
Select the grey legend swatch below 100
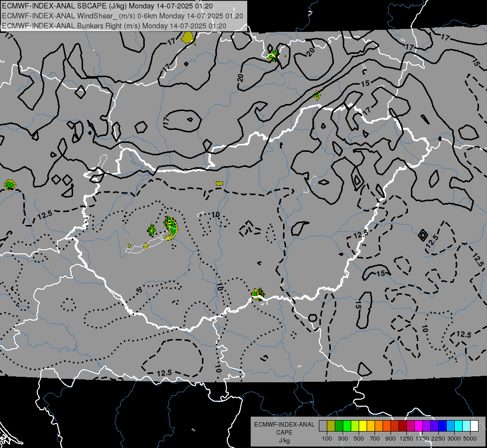pyautogui.click(x=323, y=426)
